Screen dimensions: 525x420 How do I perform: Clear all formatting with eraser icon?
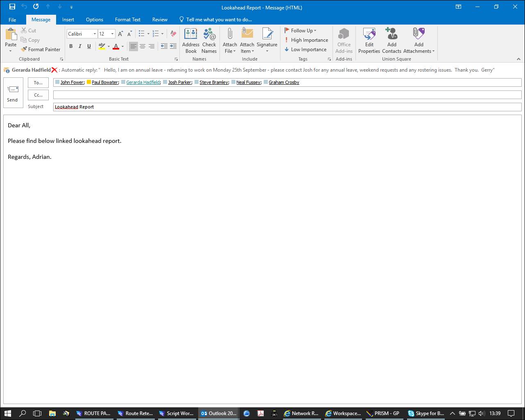(173, 34)
